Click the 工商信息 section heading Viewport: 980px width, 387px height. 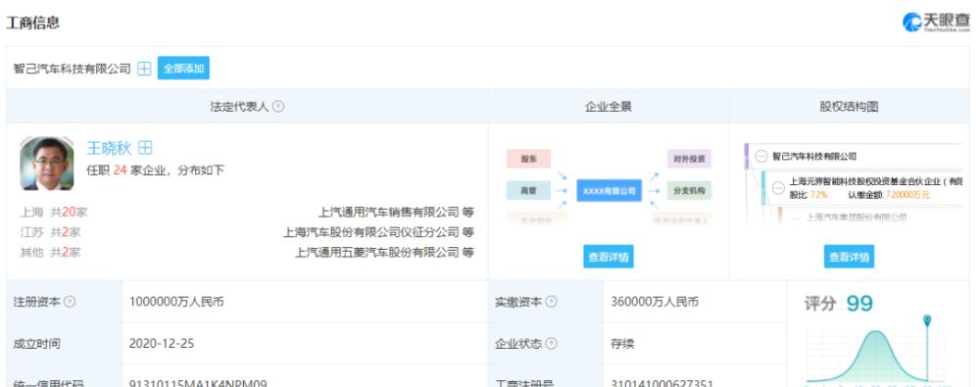pyautogui.click(x=32, y=24)
